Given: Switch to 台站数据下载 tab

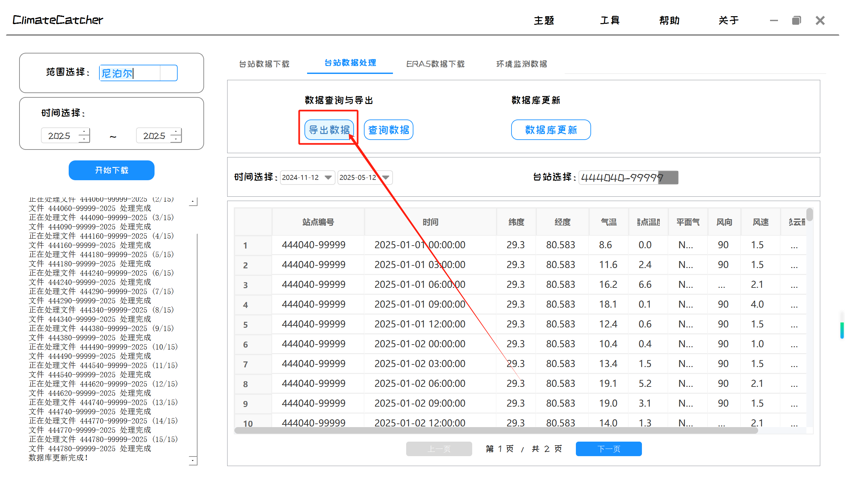Looking at the screenshot, I should tap(264, 64).
